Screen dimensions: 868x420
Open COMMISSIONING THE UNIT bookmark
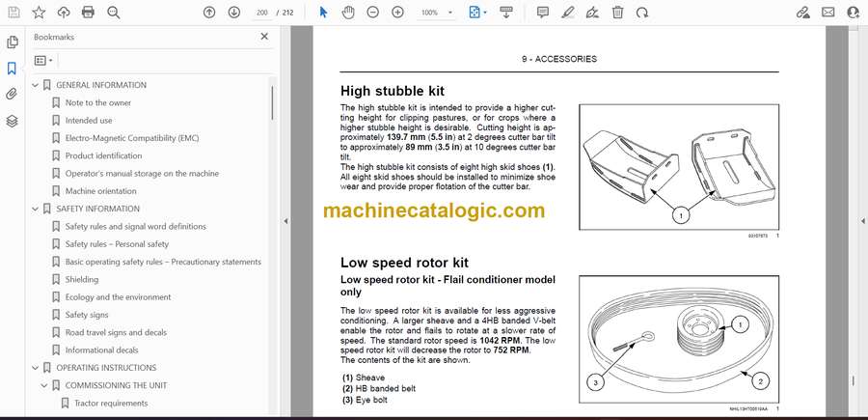coord(117,385)
